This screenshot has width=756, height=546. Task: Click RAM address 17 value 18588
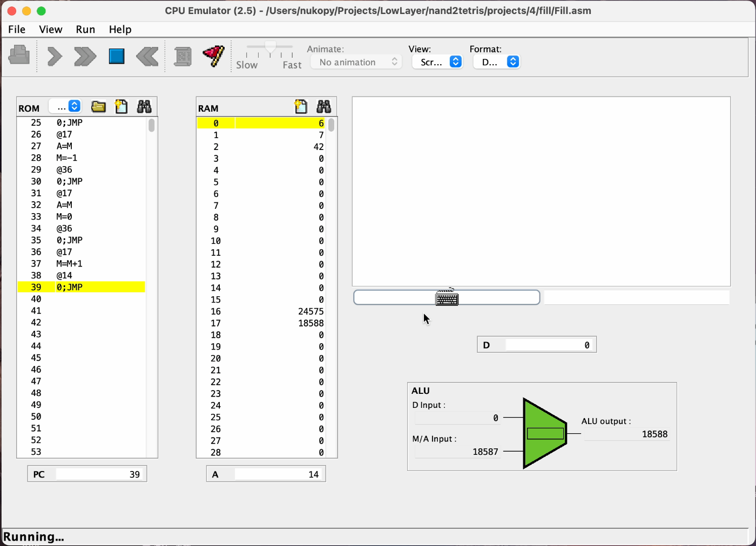[280, 323]
